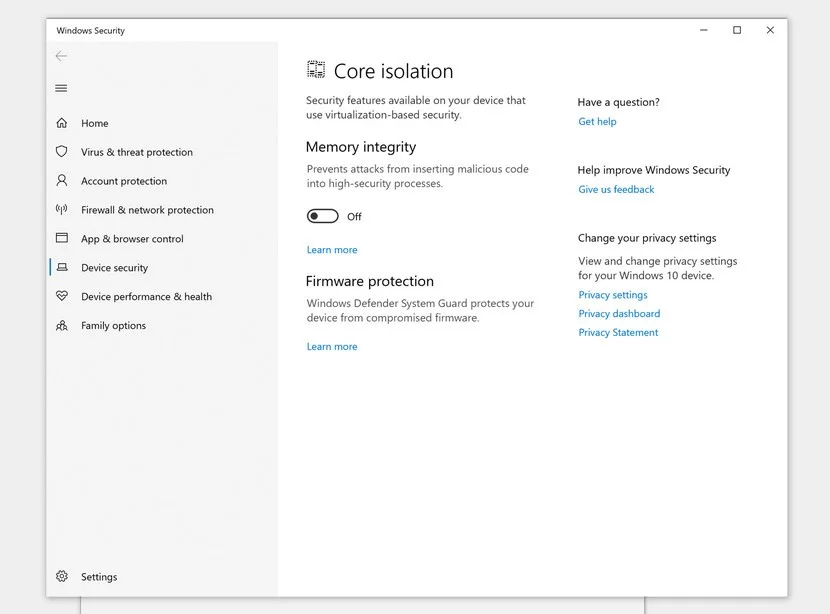The width and height of the screenshot is (830, 614).
Task: Open the Privacy dashboard link
Action: point(619,314)
